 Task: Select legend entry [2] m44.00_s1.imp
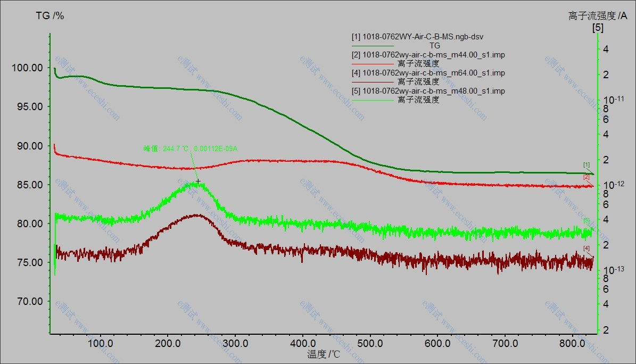coord(428,54)
